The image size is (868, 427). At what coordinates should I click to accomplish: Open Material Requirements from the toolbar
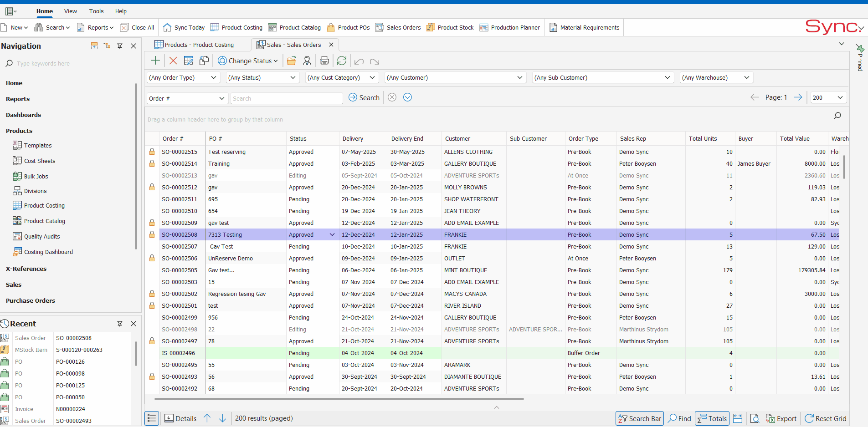[584, 27]
